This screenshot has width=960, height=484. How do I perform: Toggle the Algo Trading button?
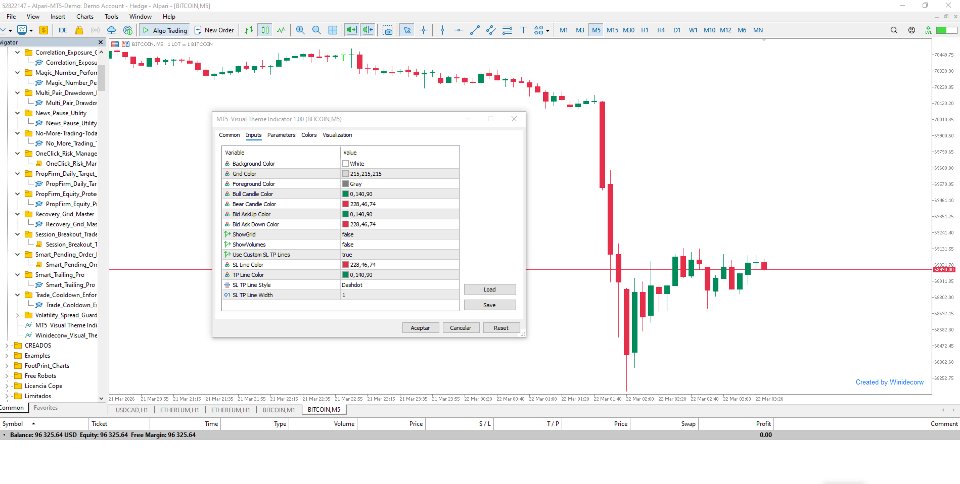[x=164, y=30]
